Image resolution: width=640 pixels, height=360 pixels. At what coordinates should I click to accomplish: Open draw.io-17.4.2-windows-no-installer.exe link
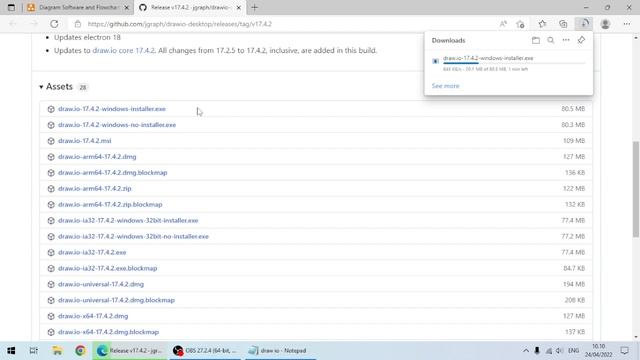click(117, 125)
